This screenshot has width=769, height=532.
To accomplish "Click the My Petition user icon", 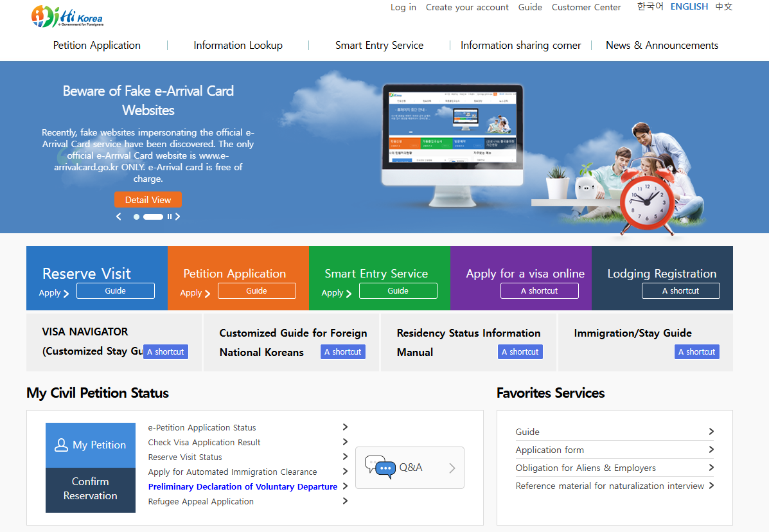I will 61,445.
